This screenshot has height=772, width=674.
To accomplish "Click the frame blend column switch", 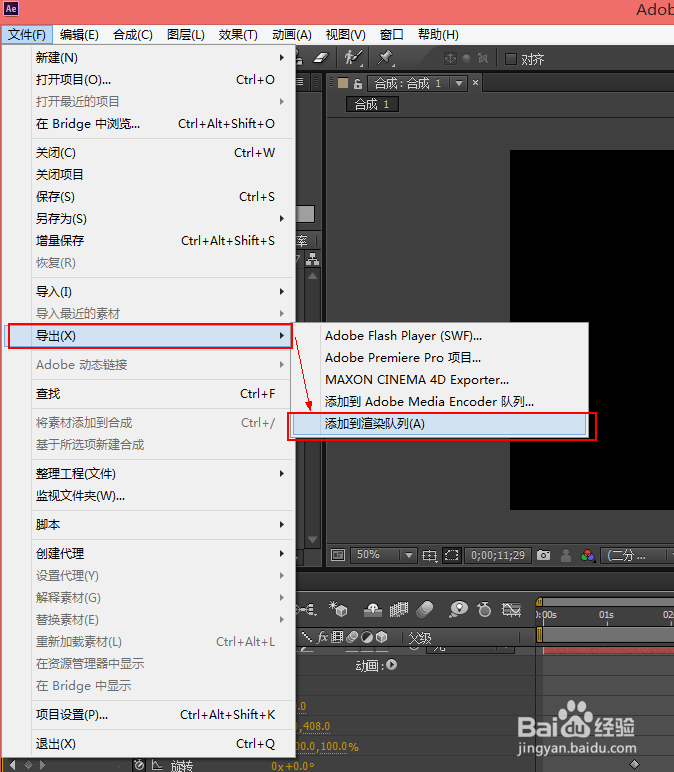I will click(337, 637).
